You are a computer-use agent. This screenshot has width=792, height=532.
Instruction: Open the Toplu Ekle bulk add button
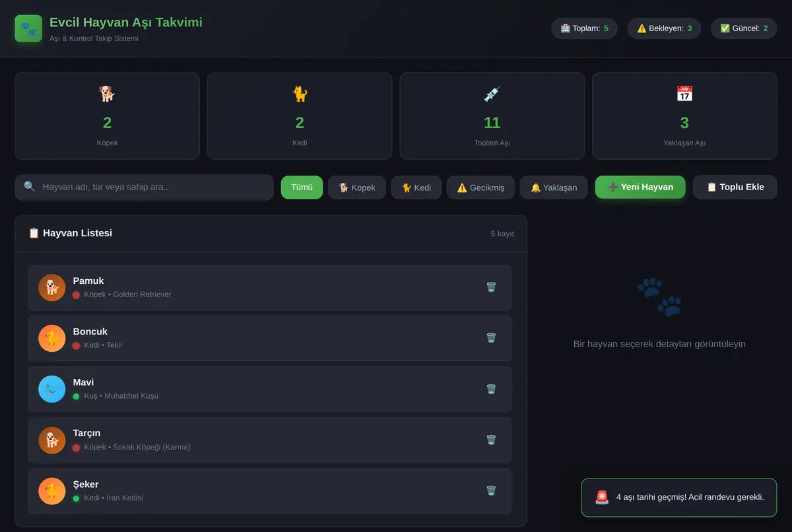point(735,187)
